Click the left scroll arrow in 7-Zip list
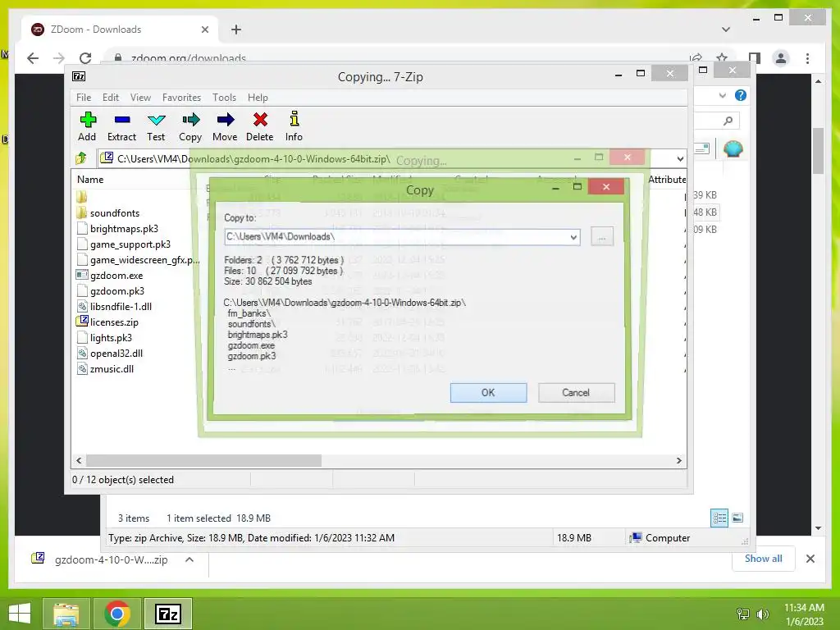 click(80, 461)
